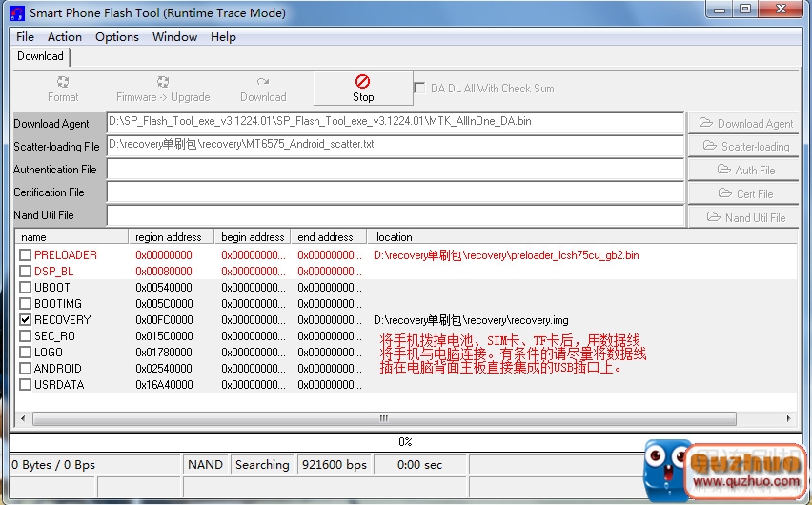This screenshot has width=812, height=505.
Task: Click the region address column header
Action: click(x=169, y=237)
